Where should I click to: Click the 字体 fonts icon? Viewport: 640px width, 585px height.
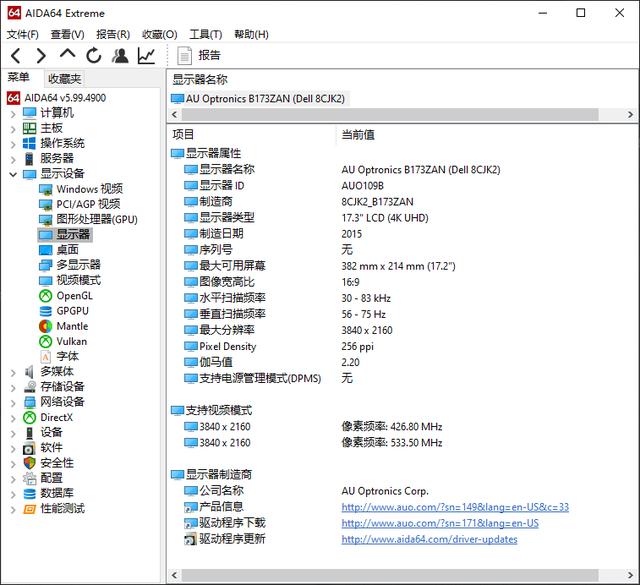point(45,357)
